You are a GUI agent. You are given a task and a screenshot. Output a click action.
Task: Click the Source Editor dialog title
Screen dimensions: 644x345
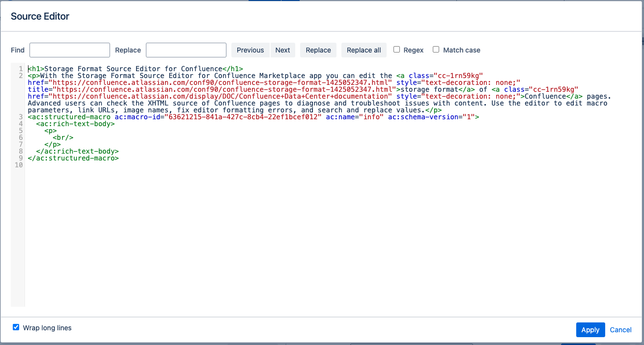(x=40, y=16)
